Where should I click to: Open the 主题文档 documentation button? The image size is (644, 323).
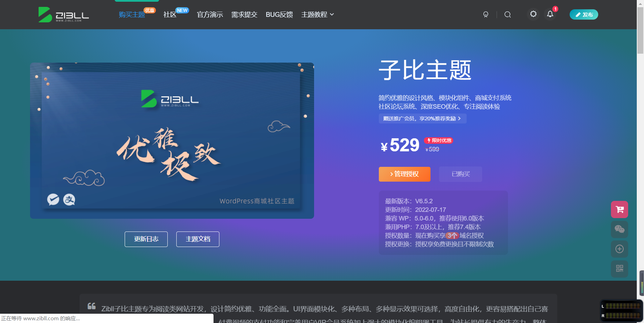pos(198,239)
